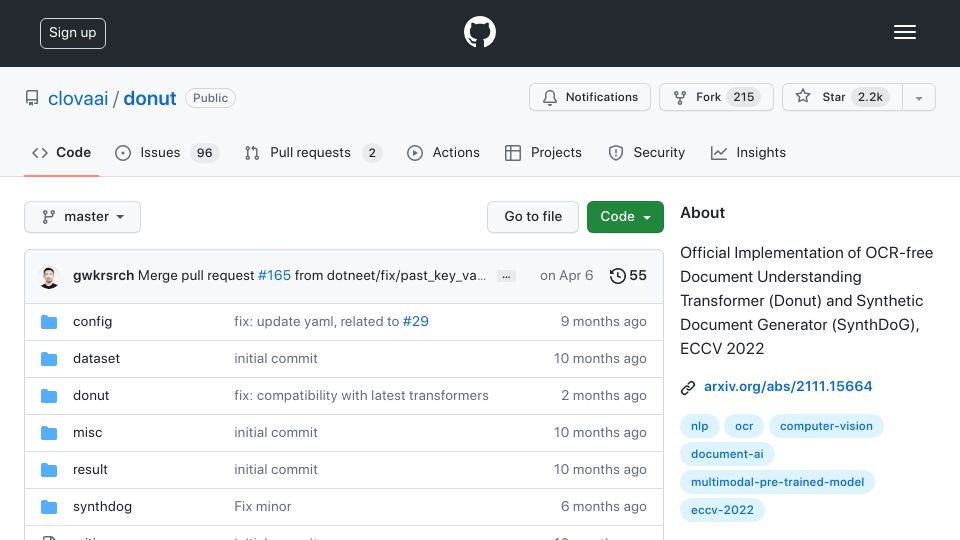Open the dataset row's 'initial commit' message
The width and height of the screenshot is (960, 540).
(276, 358)
